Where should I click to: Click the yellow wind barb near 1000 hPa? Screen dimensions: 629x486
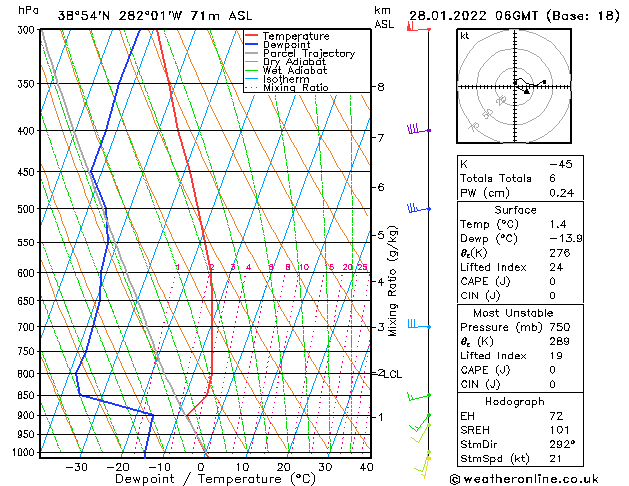(422, 460)
